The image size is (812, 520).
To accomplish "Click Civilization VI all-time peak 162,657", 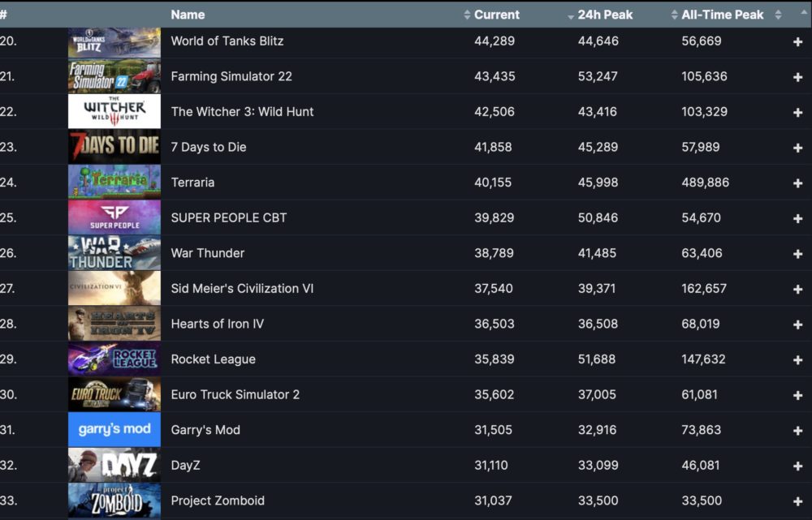I will point(704,289).
